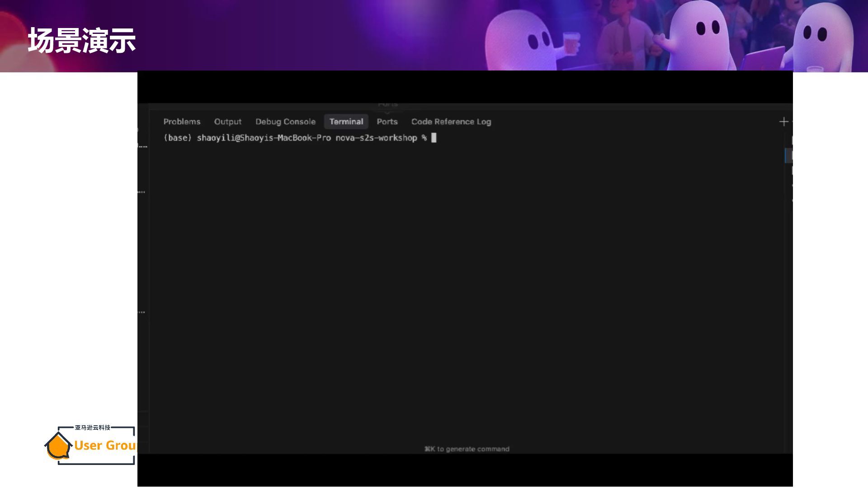Click the ⌘K to generate command hint
The image size is (868, 488).
(x=467, y=449)
